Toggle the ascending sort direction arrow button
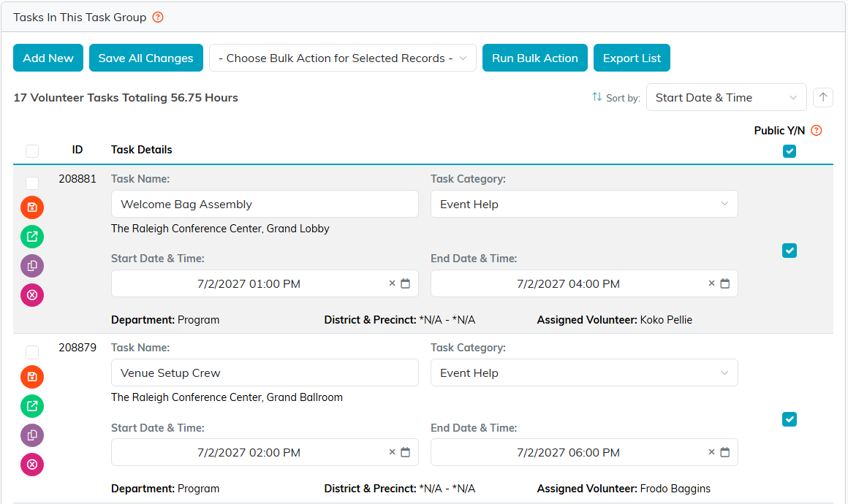The width and height of the screenshot is (848, 504). pyautogui.click(x=823, y=97)
